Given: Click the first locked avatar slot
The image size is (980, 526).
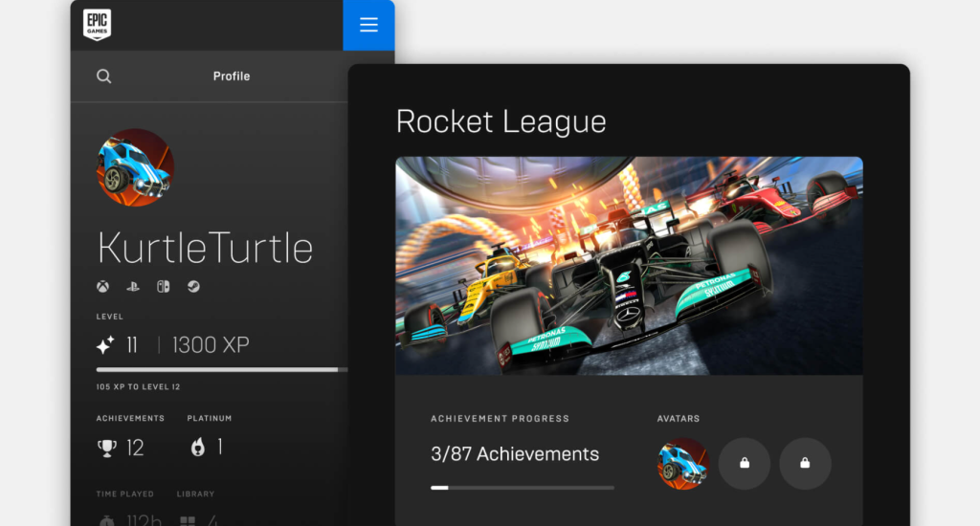Looking at the screenshot, I should coord(745,464).
